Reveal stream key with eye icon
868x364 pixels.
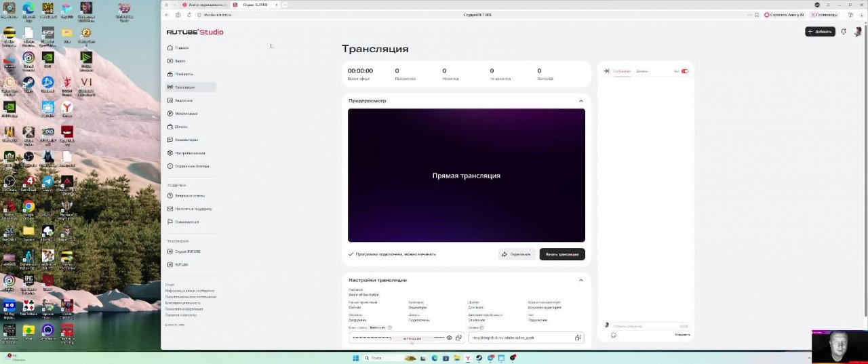449,338
